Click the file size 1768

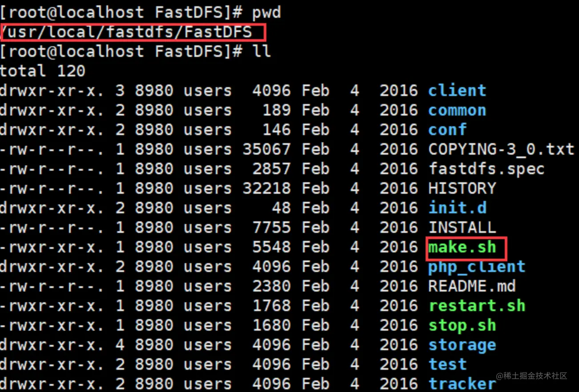click(x=271, y=306)
